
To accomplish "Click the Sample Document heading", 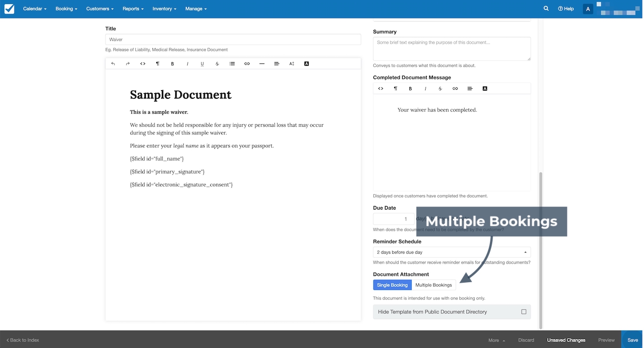I will 181,95.
